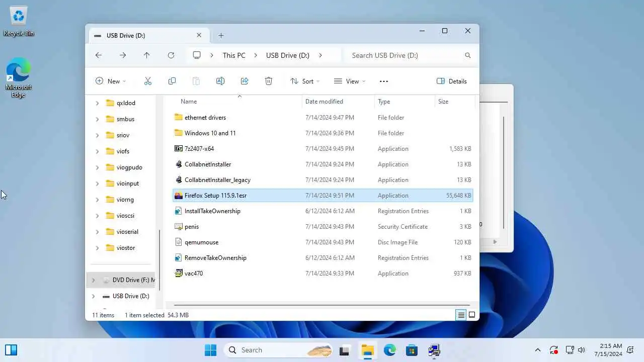Click the Copy icon in toolbar
644x362 pixels.
(172, 81)
